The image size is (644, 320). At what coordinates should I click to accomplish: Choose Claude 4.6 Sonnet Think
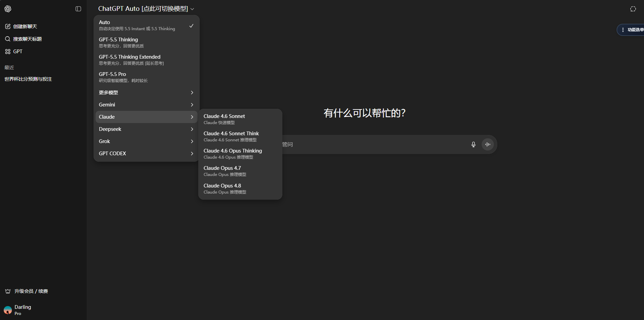(x=240, y=137)
